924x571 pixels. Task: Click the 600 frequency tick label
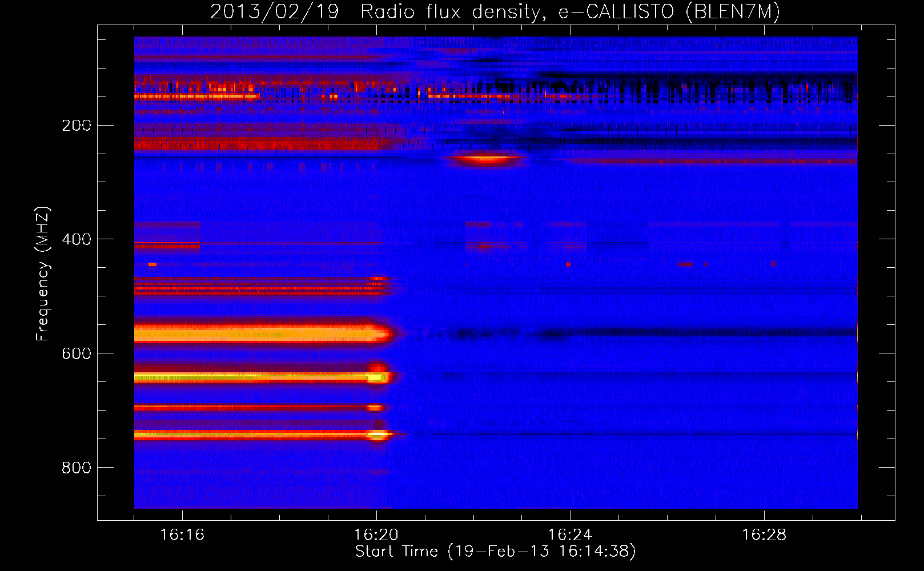pos(77,353)
